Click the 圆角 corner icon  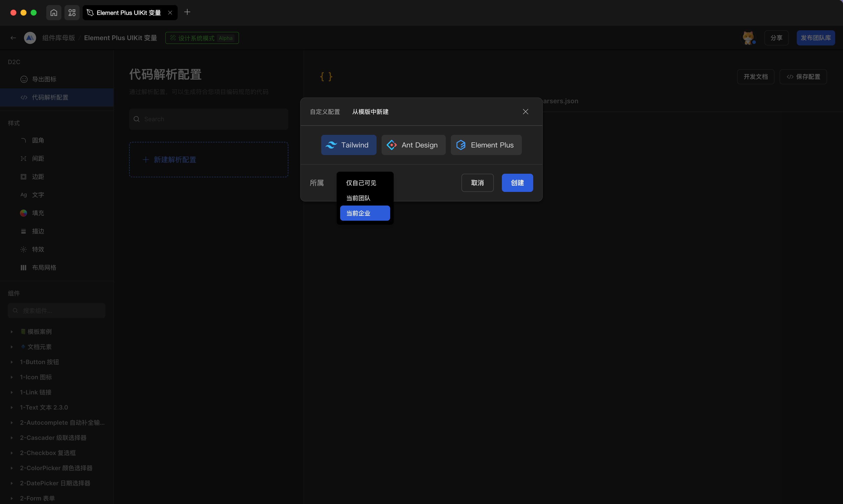point(24,140)
